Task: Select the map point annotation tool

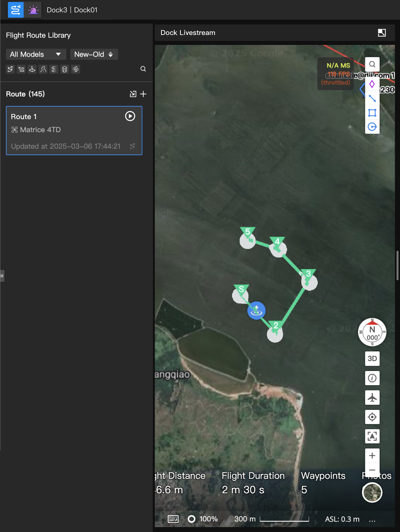Action: pos(372,84)
